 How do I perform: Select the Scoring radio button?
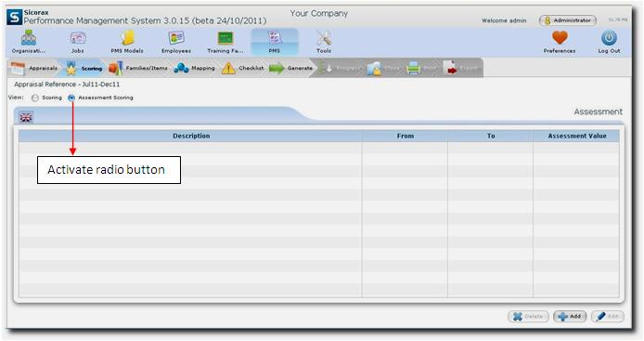point(35,98)
